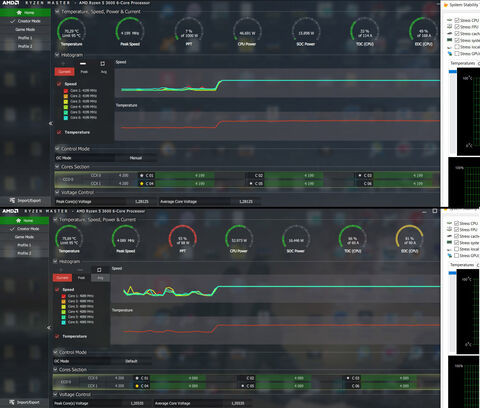480x408 pixels.
Task: Click yellow dot beside C 04, Manual-mode window
Action: (x=142, y=183)
